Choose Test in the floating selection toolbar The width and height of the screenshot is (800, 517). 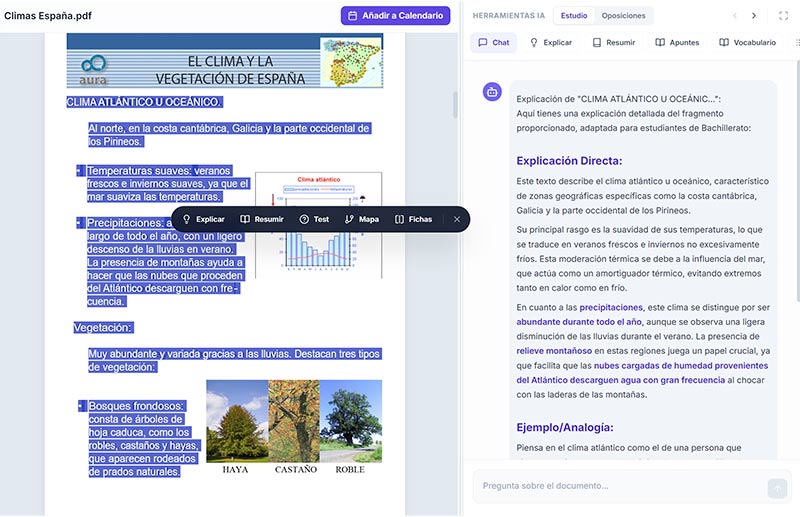click(314, 219)
